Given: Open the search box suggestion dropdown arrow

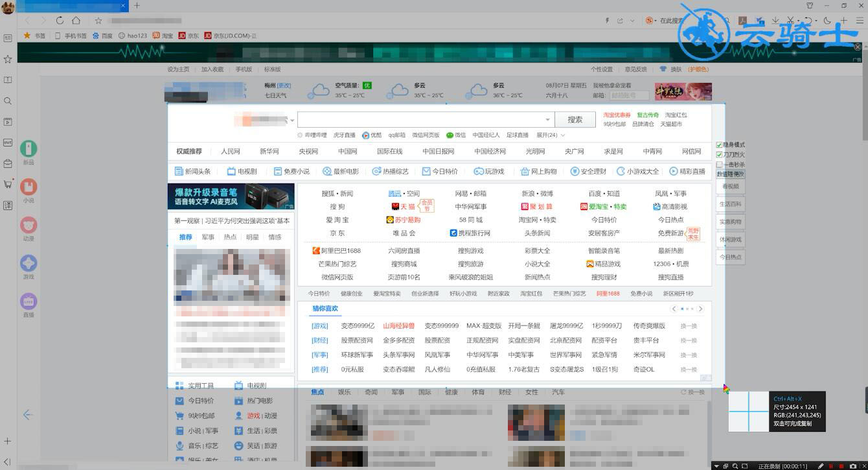Looking at the screenshot, I should click(x=547, y=119).
